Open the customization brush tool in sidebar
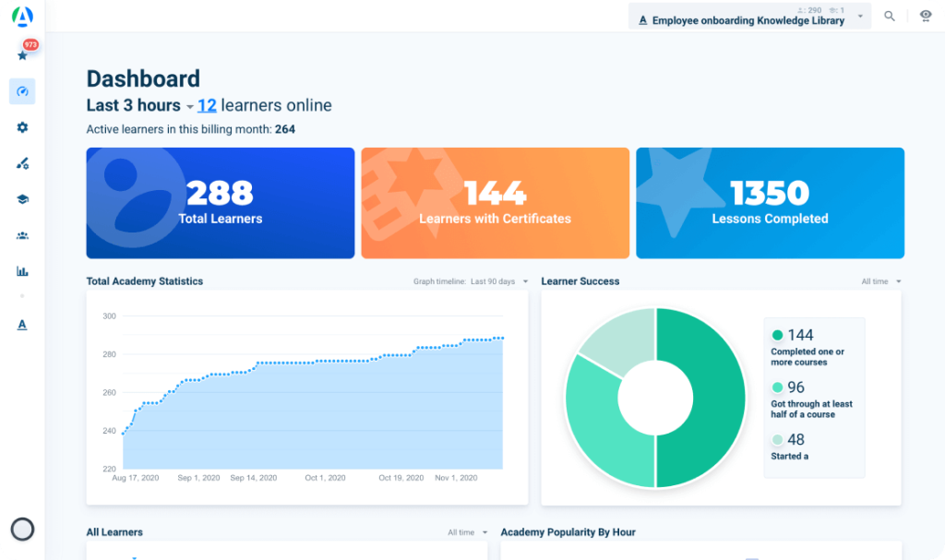 point(20,162)
